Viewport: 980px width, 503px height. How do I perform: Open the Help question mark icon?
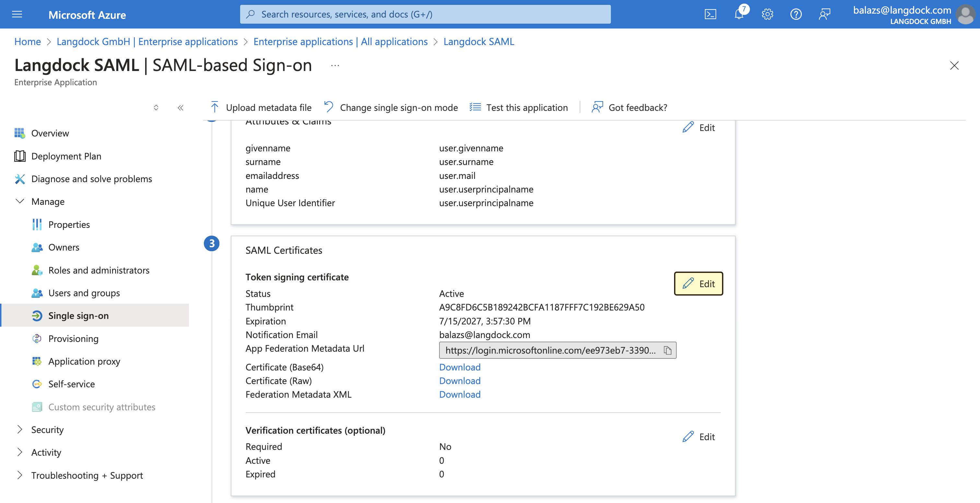pos(796,15)
